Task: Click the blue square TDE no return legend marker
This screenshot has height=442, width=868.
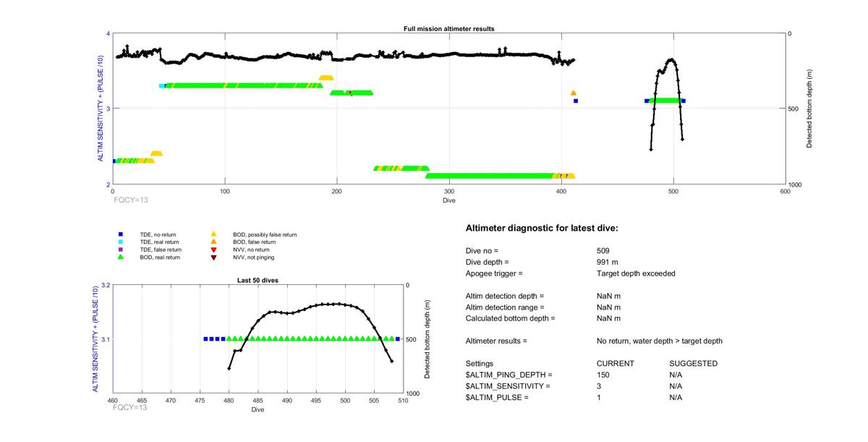Action: [121, 234]
